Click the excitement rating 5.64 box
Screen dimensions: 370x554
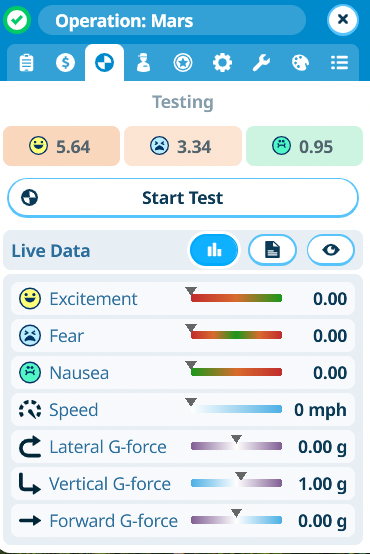click(61, 146)
